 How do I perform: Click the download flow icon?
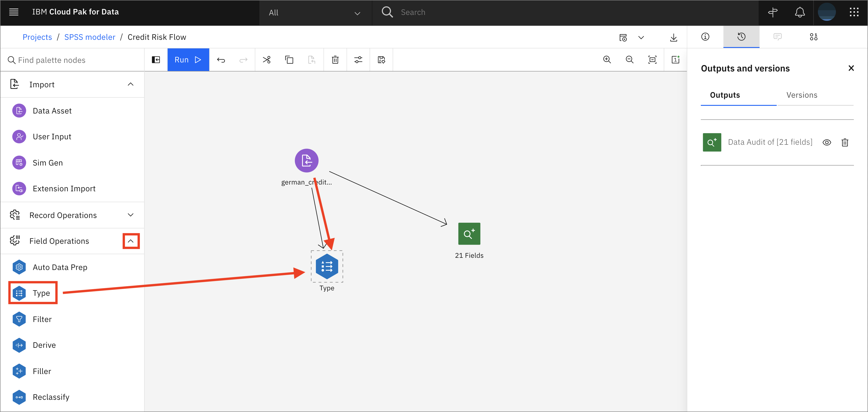[x=673, y=37]
